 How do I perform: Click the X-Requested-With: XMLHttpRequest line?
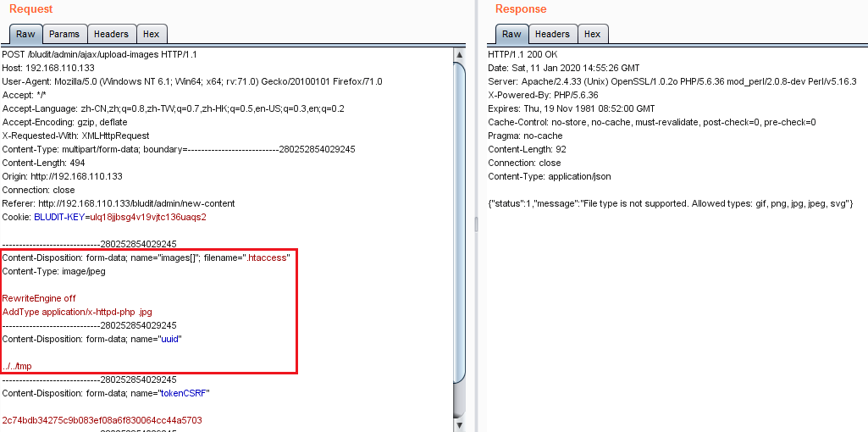pos(76,136)
